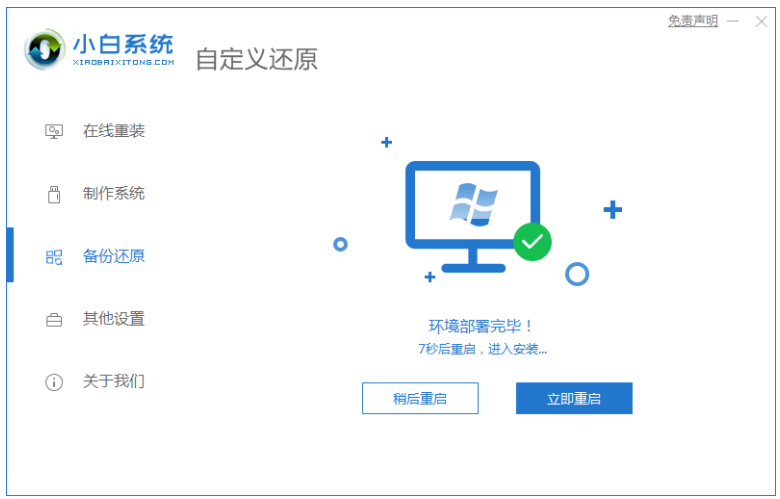
Task: Click the 立即重启 button
Action: coord(574,399)
